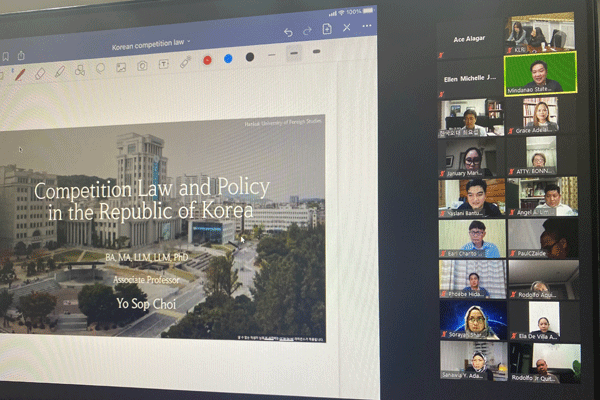This screenshot has width=600, height=400.
Task: Open the Camera tool
Action: [142, 66]
